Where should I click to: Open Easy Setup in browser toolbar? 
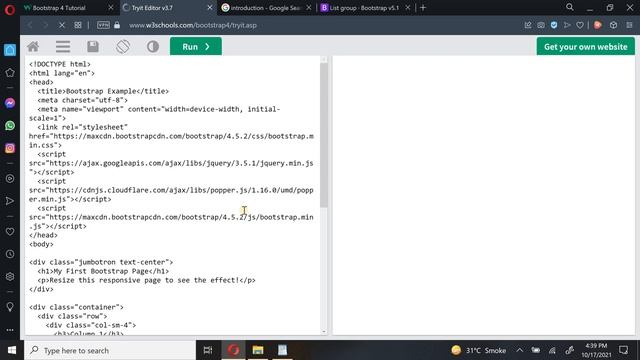[x=629, y=25]
